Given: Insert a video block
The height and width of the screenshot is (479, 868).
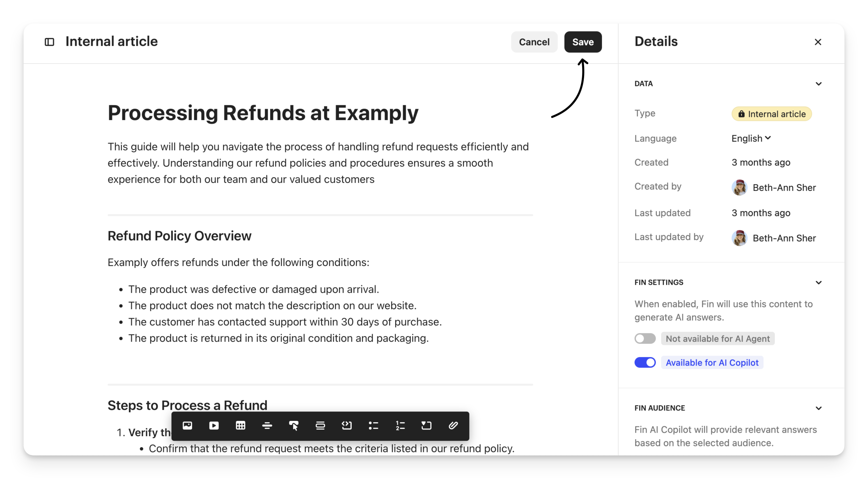Looking at the screenshot, I should click(x=214, y=426).
